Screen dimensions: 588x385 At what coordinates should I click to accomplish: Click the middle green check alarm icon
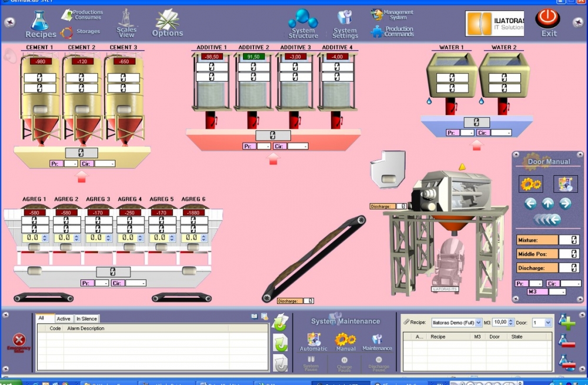(x=280, y=344)
